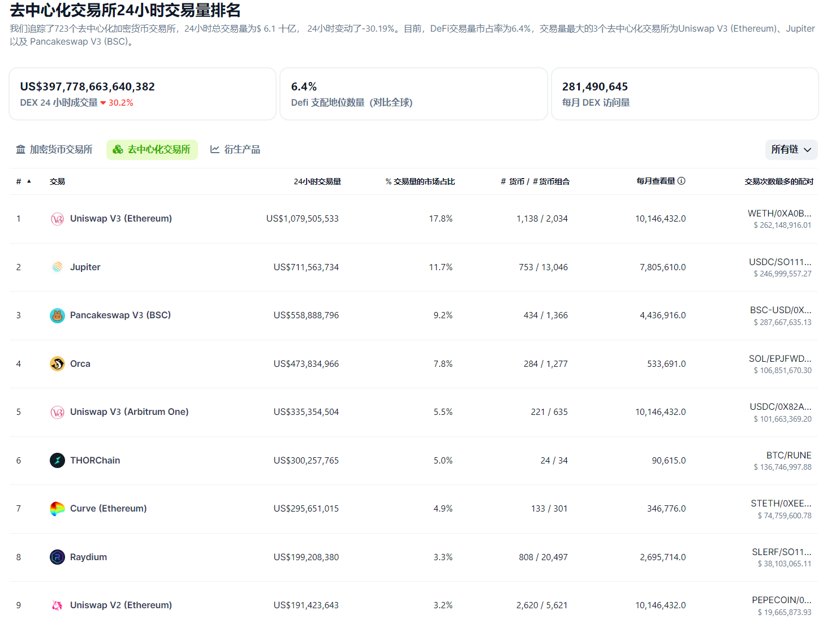The width and height of the screenshot is (840, 628).
Task: Click the Jupiter exchange name link
Action: [x=85, y=267]
